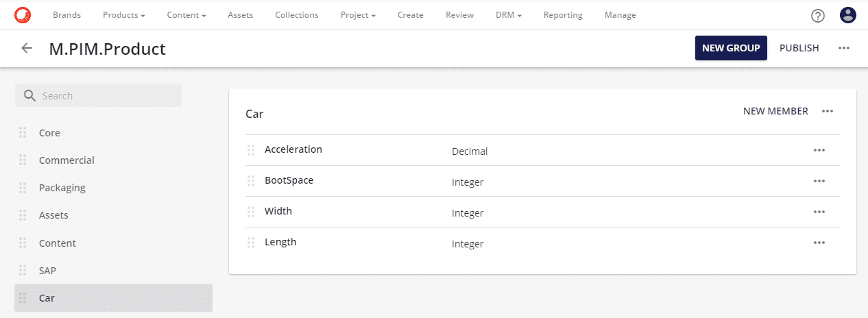868x318 pixels.
Task: Click the Acceleration member name
Action: pyautogui.click(x=293, y=149)
